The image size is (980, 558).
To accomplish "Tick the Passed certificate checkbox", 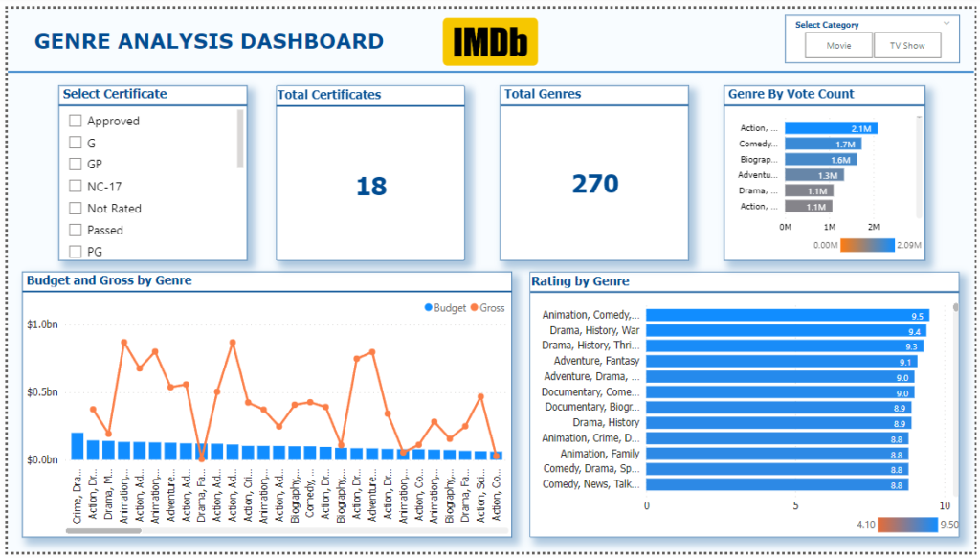I will [x=75, y=230].
